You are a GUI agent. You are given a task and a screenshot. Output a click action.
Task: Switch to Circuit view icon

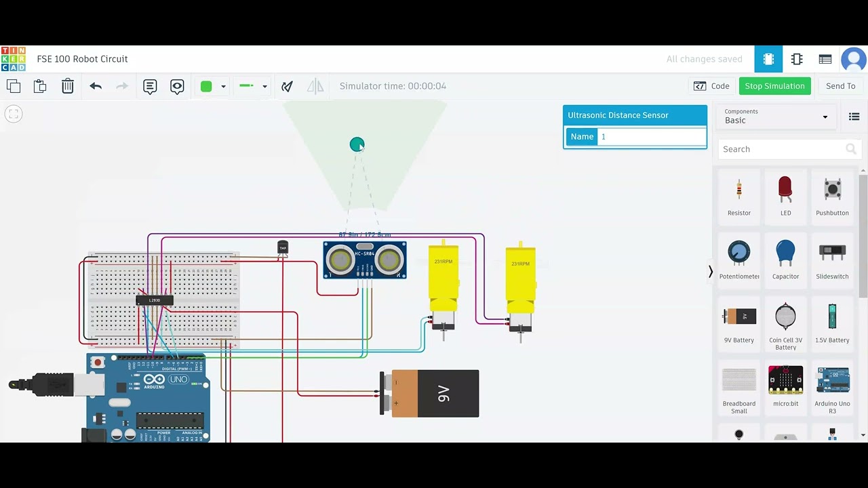768,59
